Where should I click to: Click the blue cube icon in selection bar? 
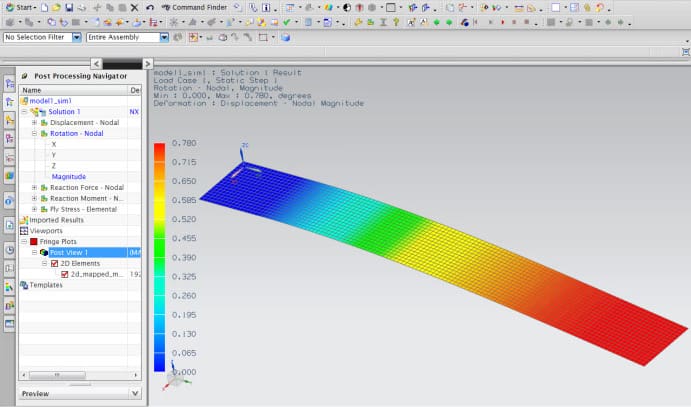tap(286, 38)
